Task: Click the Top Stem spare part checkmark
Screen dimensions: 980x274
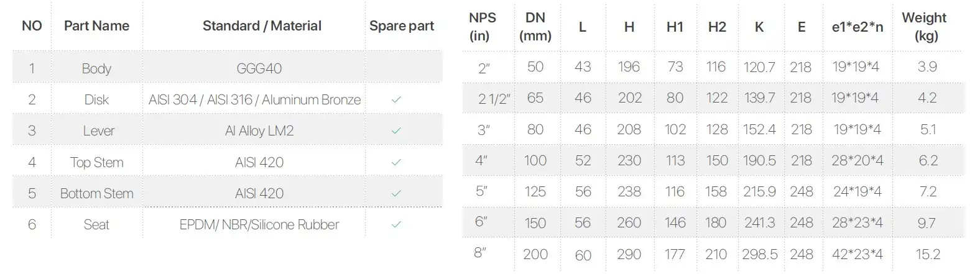Action: tap(396, 162)
